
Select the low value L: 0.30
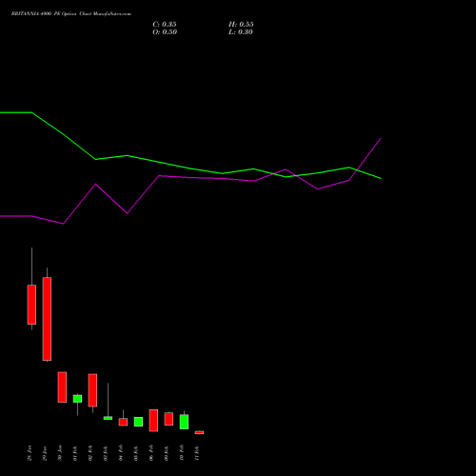241,32
